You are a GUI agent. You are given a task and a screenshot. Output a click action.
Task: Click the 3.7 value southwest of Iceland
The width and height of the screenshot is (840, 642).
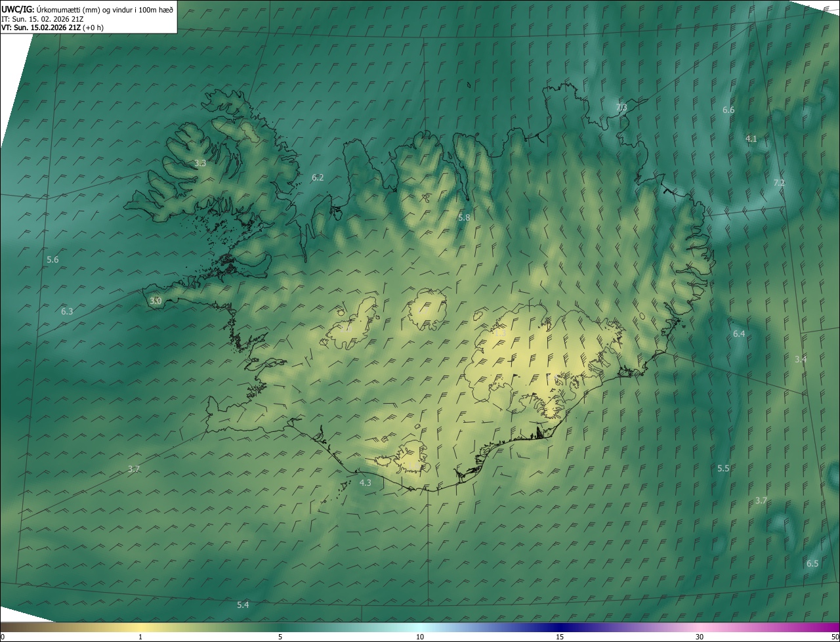(134, 469)
